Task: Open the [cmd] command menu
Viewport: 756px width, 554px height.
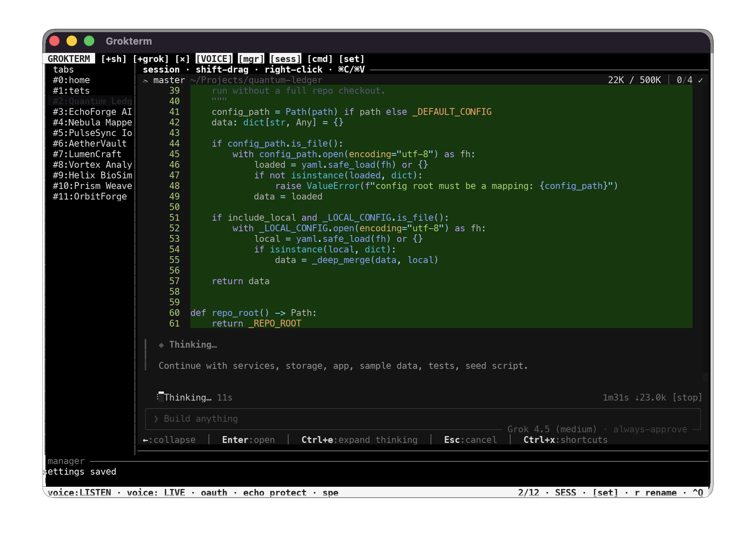Action: point(320,59)
